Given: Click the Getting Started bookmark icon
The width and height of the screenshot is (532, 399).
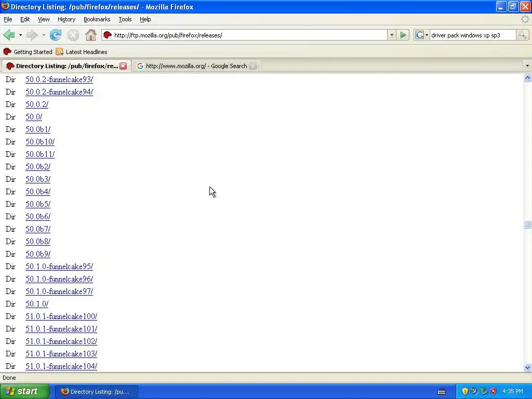Looking at the screenshot, I should tap(7, 51).
